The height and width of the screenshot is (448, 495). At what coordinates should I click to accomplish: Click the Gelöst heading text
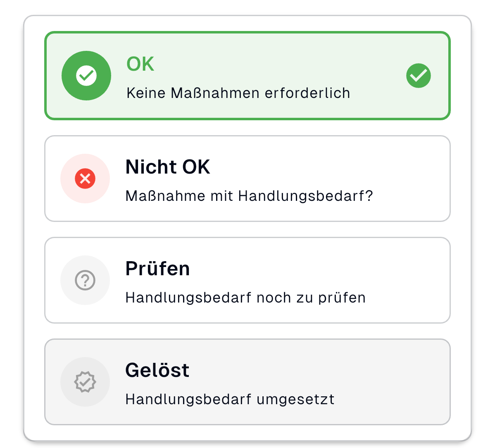[157, 370]
